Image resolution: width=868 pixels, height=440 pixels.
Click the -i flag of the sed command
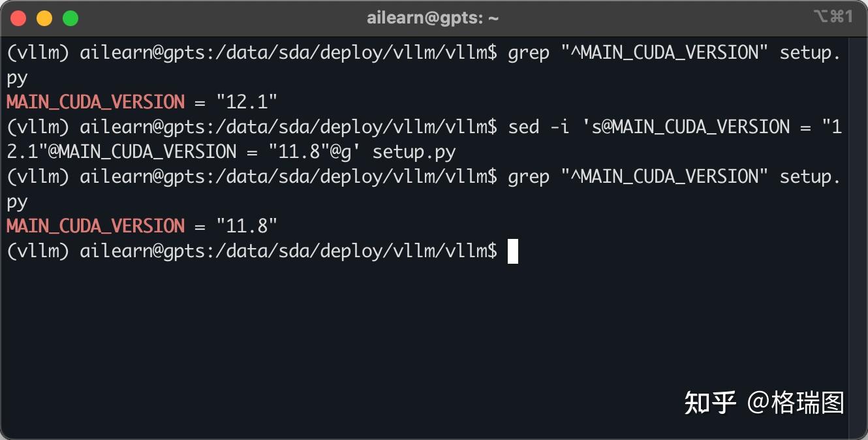point(560,127)
